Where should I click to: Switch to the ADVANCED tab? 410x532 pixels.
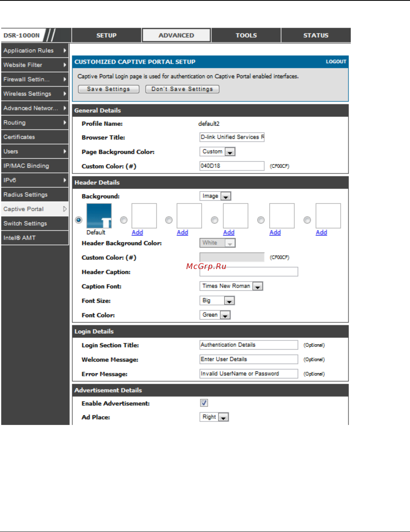pos(176,35)
